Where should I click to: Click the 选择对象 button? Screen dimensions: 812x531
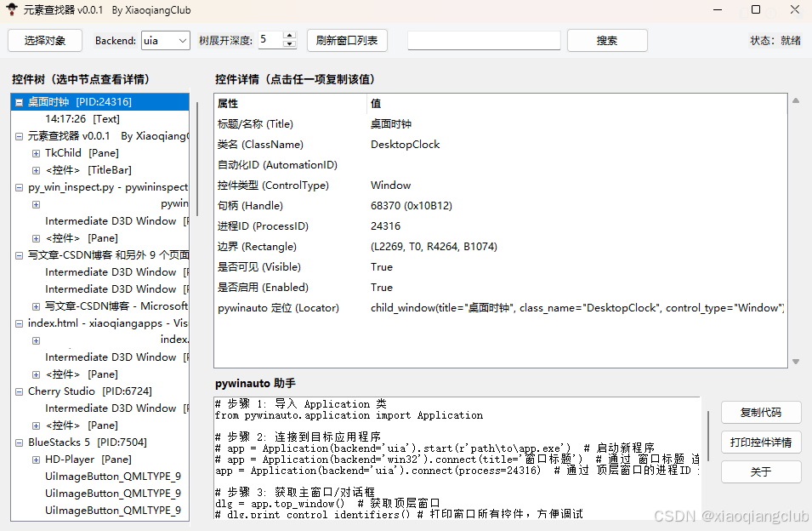pos(45,40)
